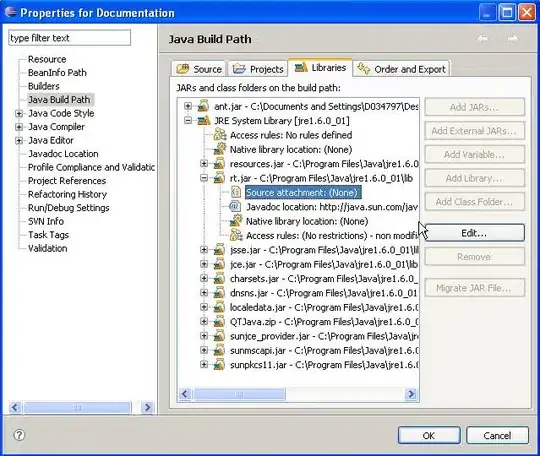540x456 pixels.
Task: Confirm with the OK button
Action: pos(429,435)
